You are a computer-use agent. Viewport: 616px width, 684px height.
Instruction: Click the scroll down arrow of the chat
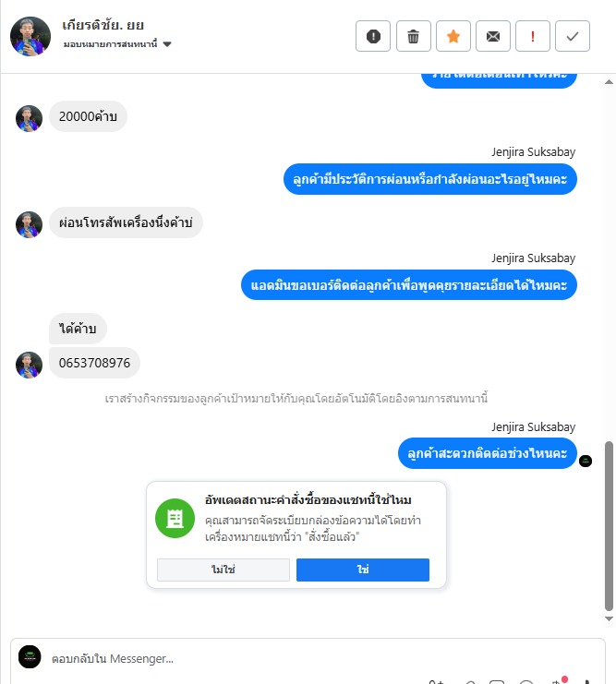609,618
